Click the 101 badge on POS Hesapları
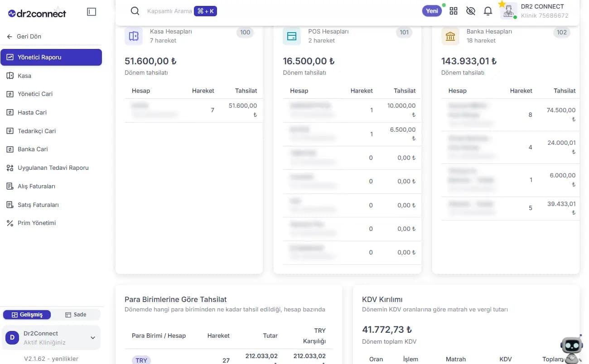The image size is (589, 364). point(404,32)
